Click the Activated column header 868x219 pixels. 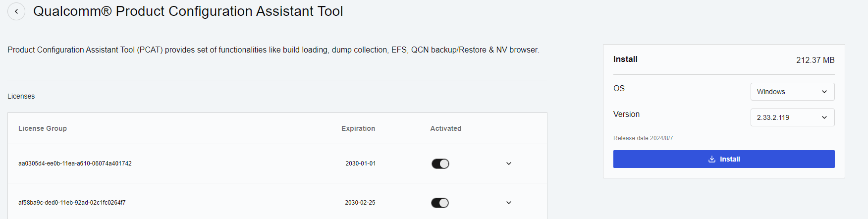(x=445, y=128)
